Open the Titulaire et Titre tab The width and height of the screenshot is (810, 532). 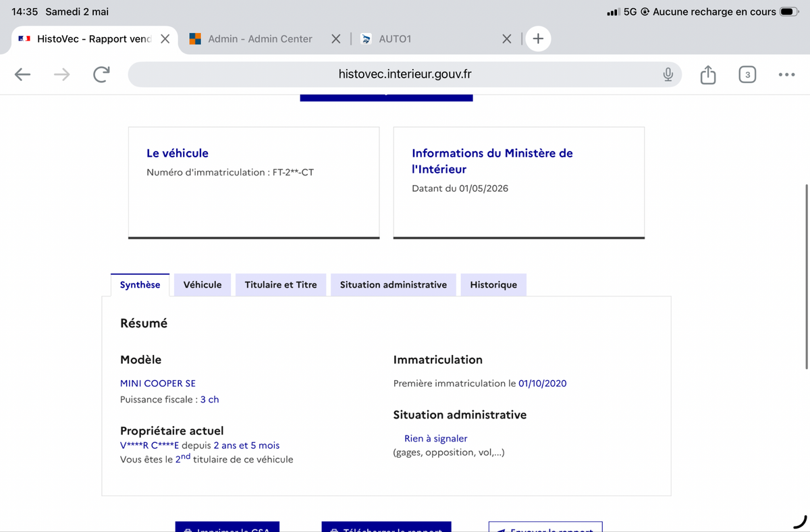click(281, 284)
